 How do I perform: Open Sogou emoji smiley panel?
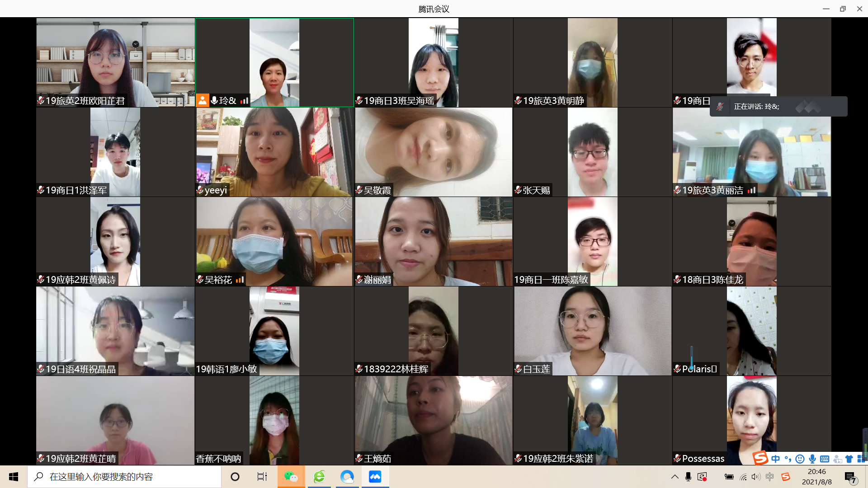(x=800, y=459)
